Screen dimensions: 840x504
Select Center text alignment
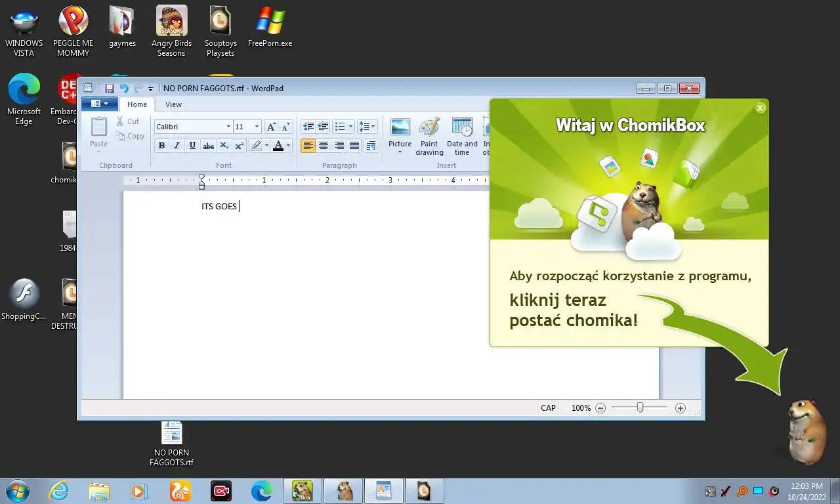[x=324, y=146]
